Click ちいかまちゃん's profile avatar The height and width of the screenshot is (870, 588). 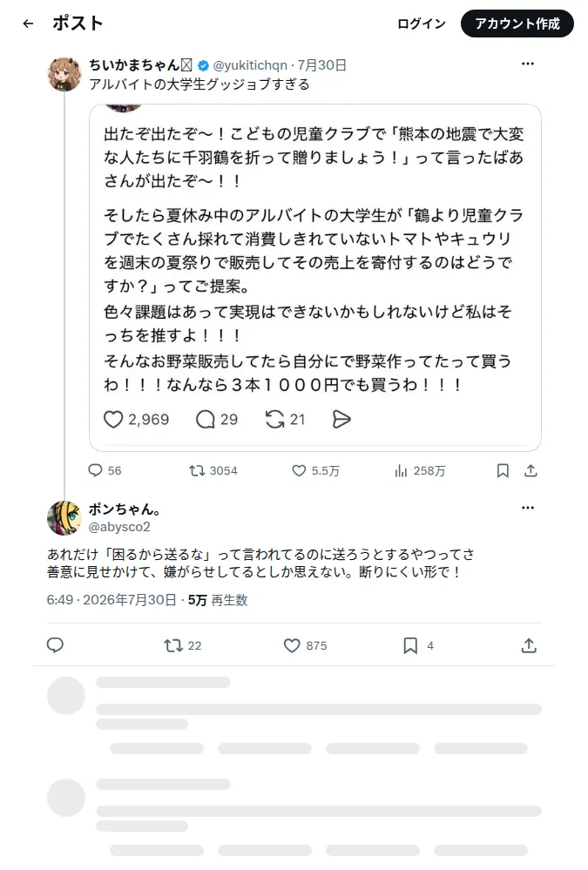click(x=64, y=73)
